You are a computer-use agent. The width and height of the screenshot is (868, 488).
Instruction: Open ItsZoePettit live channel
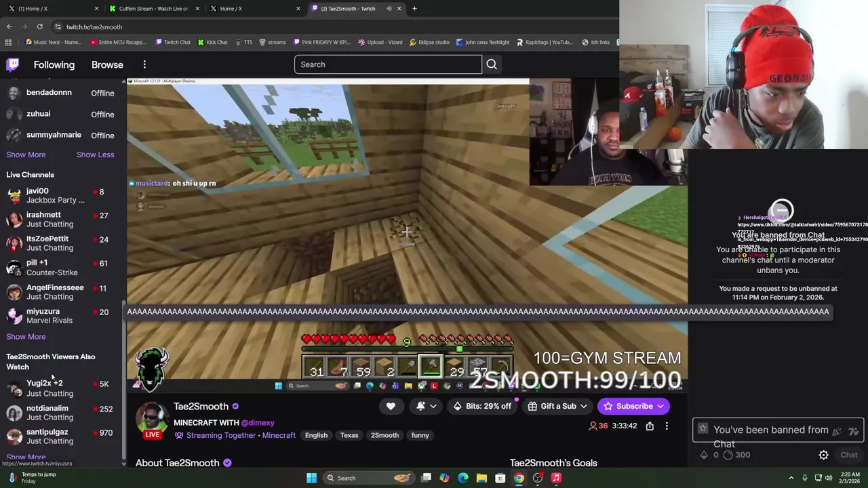click(x=62, y=243)
